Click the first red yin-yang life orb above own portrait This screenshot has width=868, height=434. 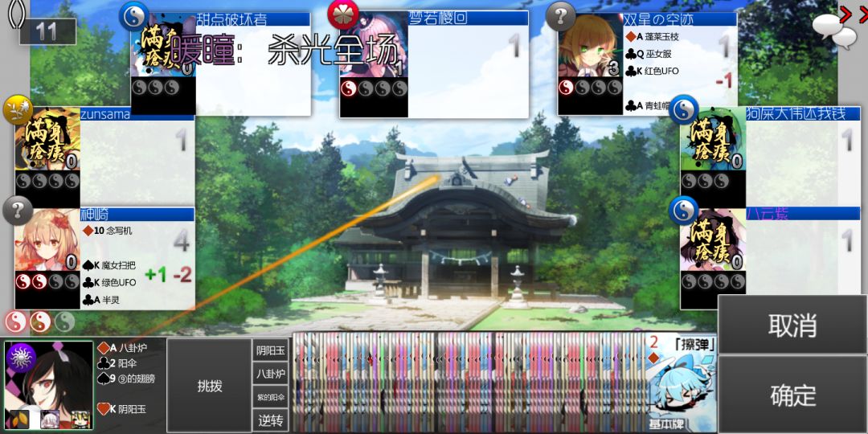pos(15,321)
